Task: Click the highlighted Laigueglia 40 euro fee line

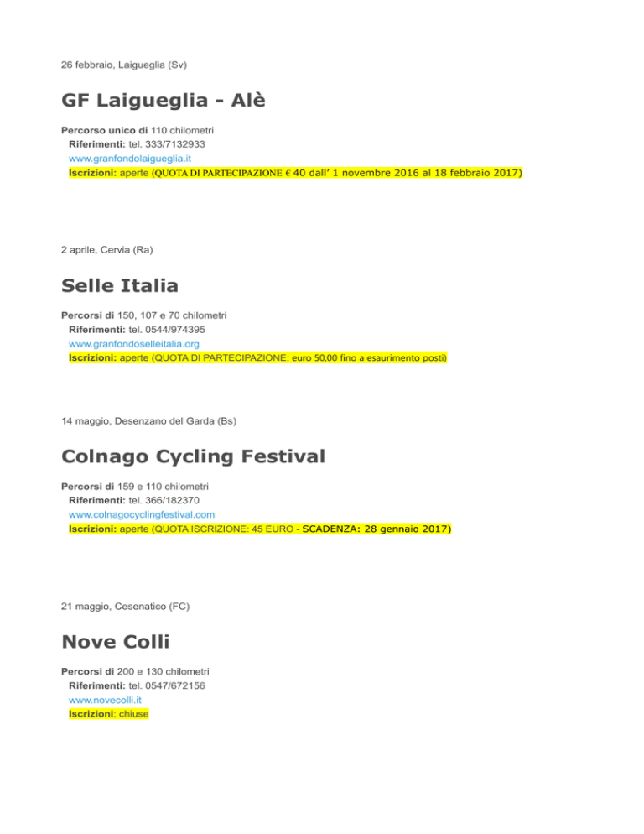Action: tap(296, 173)
